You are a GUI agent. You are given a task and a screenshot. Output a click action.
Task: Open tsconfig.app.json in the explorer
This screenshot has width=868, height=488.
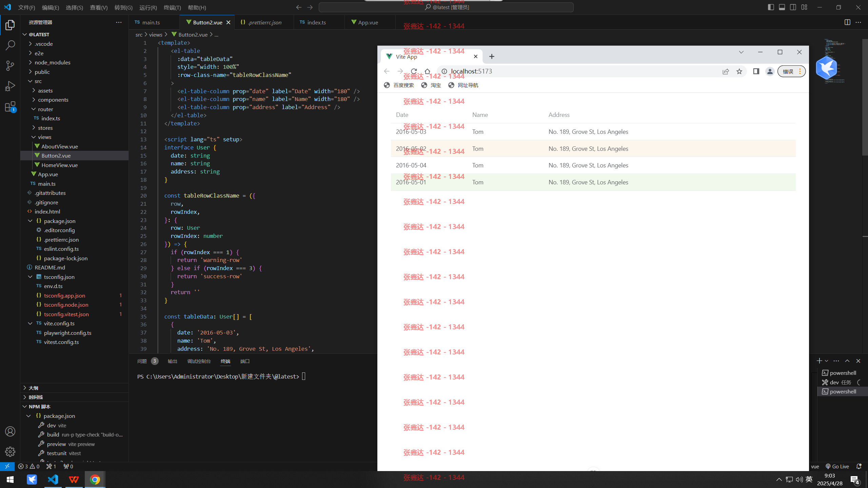point(64,296)
